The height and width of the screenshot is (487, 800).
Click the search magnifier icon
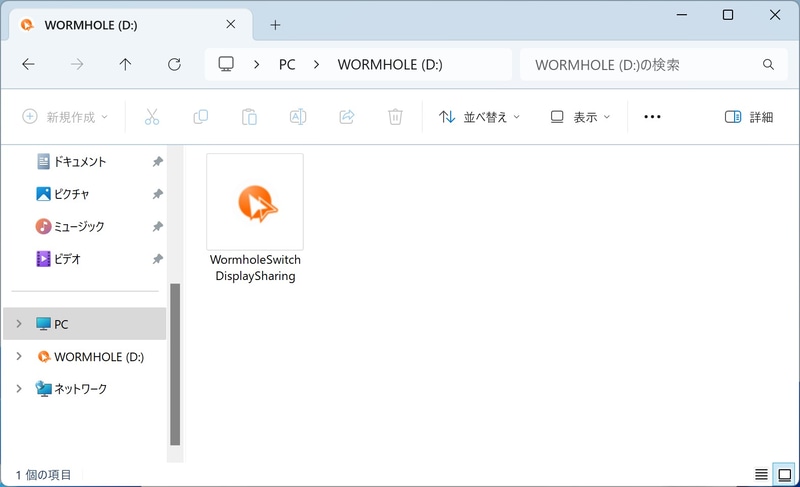tap(768, 65)
